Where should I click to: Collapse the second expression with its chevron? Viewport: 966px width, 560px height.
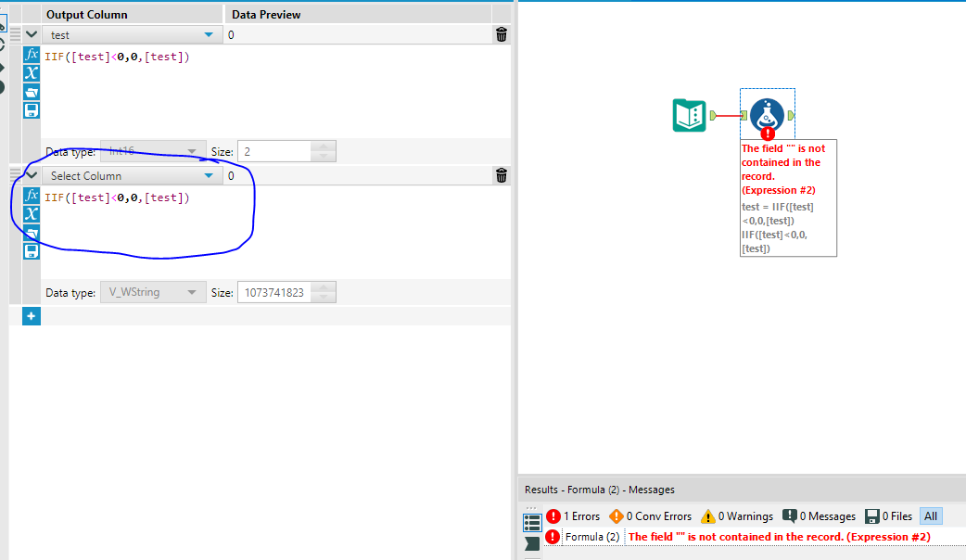pyautogui.click(x=31, y=175)
